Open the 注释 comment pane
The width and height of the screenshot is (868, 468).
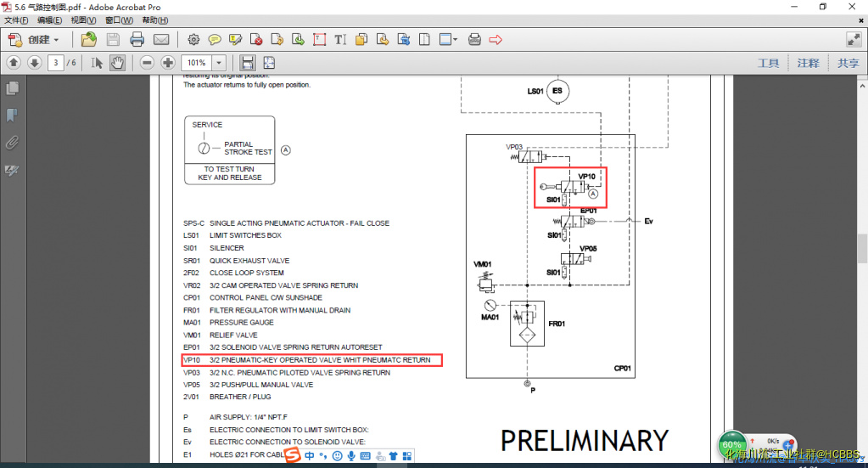(x=808, y=63)
